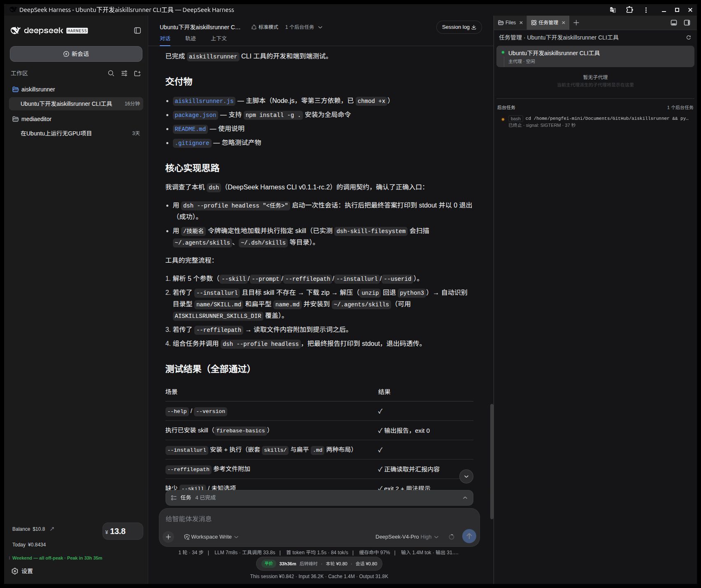This screenshot has height=588, width=701.
Task: Toggle the bottom panel layout icon
Action: click(674, 23)
